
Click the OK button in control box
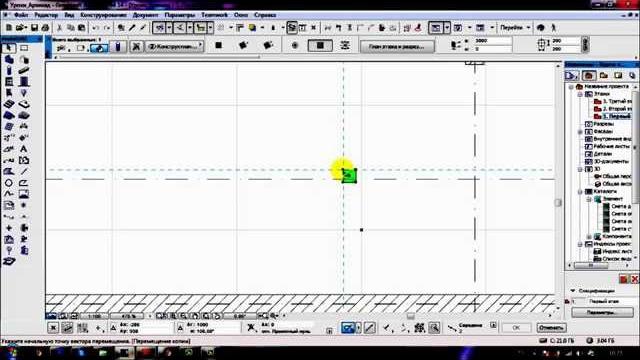click(516, 328)
